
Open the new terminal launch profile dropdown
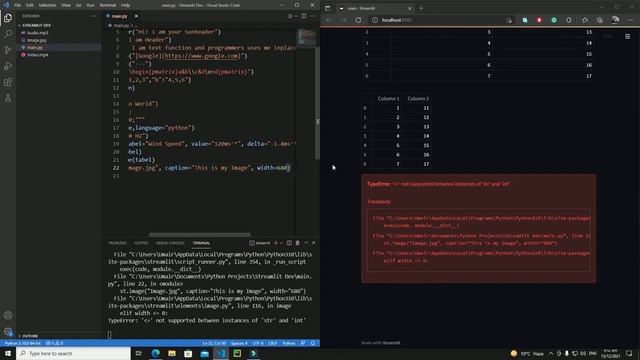pos(281,243)
